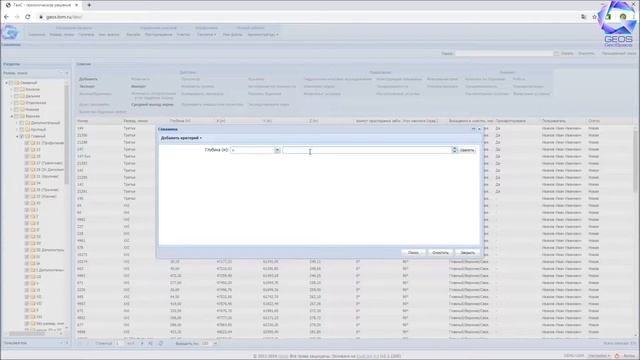Open the Скважины menu item in top menu
The image size is (640, 360).
tap(36, 35)
